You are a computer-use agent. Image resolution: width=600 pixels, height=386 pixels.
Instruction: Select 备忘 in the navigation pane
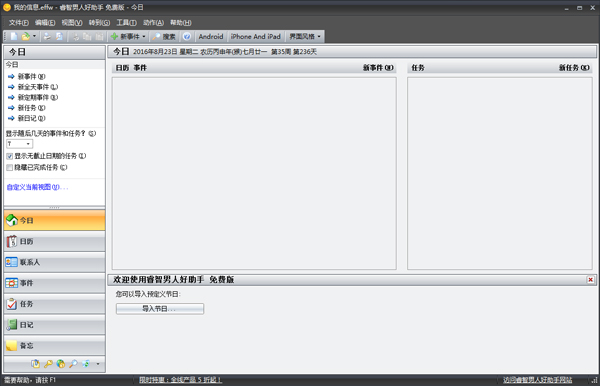[54, 345]
